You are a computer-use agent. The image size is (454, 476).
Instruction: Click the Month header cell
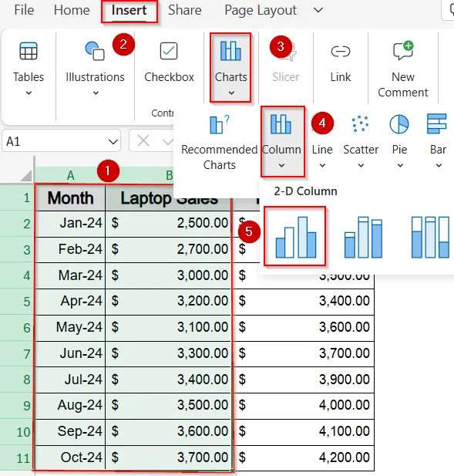pyautogui.click(x=70, y=198)
